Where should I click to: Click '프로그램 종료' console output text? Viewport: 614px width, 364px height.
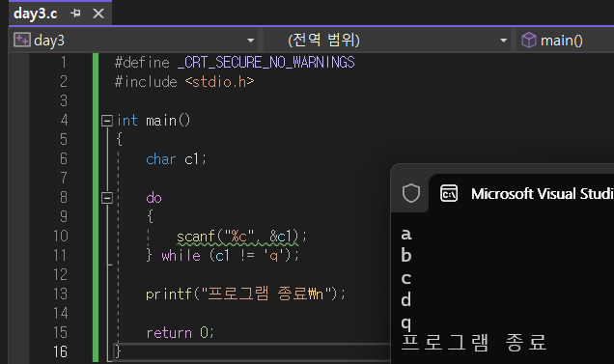point(474,342)
